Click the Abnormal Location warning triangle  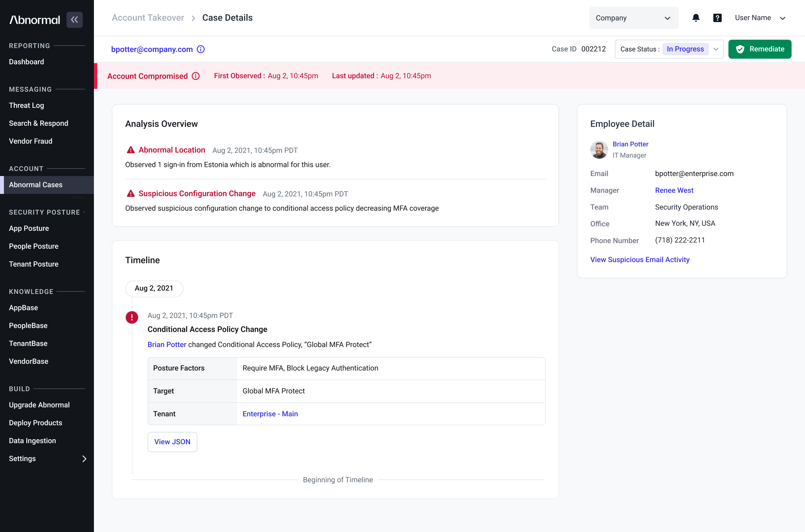131,150
